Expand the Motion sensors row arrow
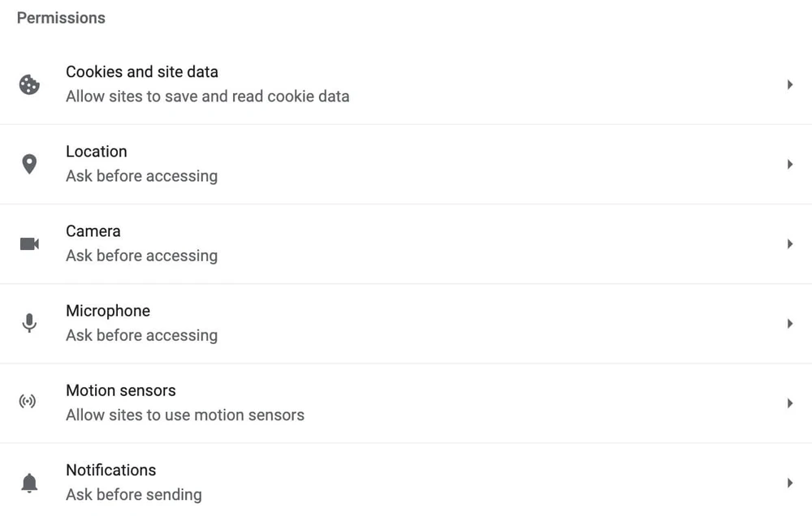The image size is (812, 516). 789,402
